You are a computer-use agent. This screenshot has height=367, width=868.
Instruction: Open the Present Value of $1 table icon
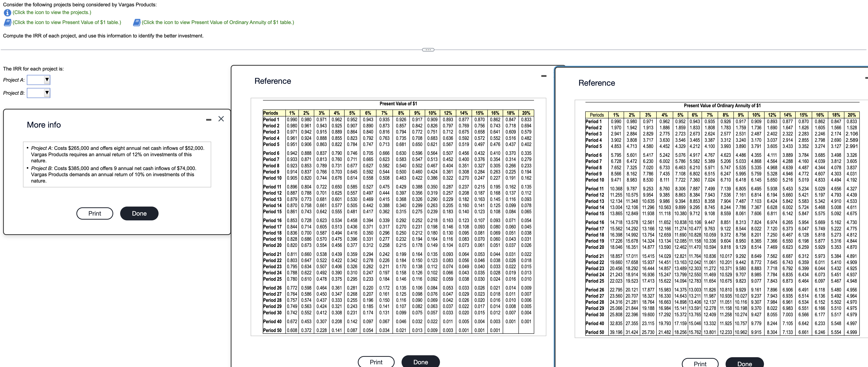pyautogui.click(x=7, y=23)
